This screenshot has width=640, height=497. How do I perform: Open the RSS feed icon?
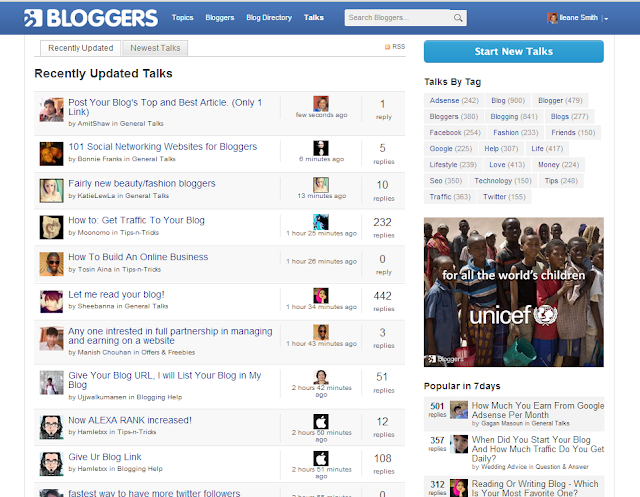coord(387,47)
